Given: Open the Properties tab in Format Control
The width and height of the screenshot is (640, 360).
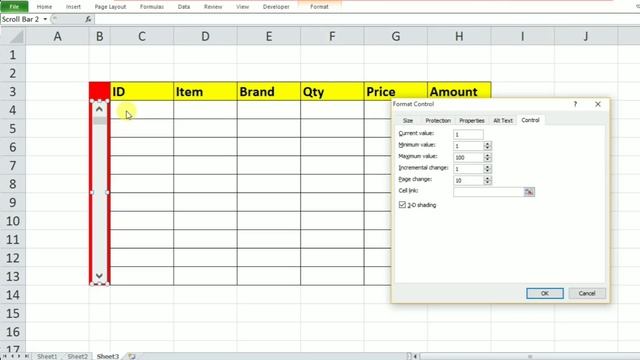Looking at the screenshot, I should (x=471, y=120).
